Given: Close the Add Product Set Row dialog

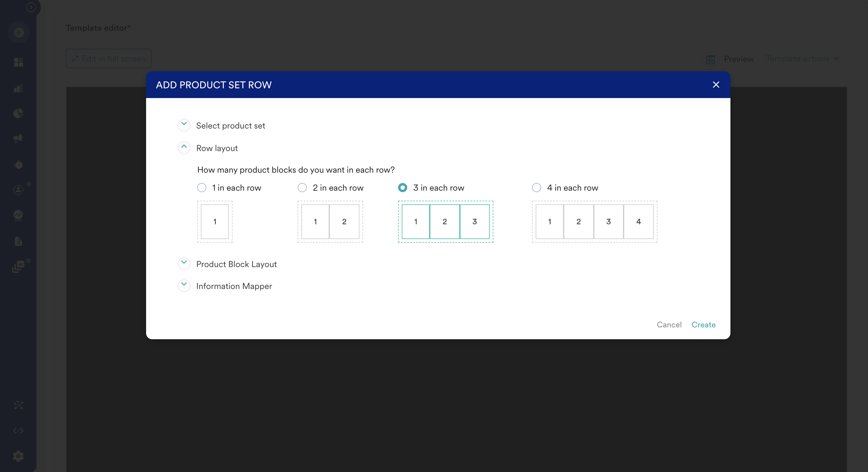Looking at the screenshot, I should pos(716,85).
